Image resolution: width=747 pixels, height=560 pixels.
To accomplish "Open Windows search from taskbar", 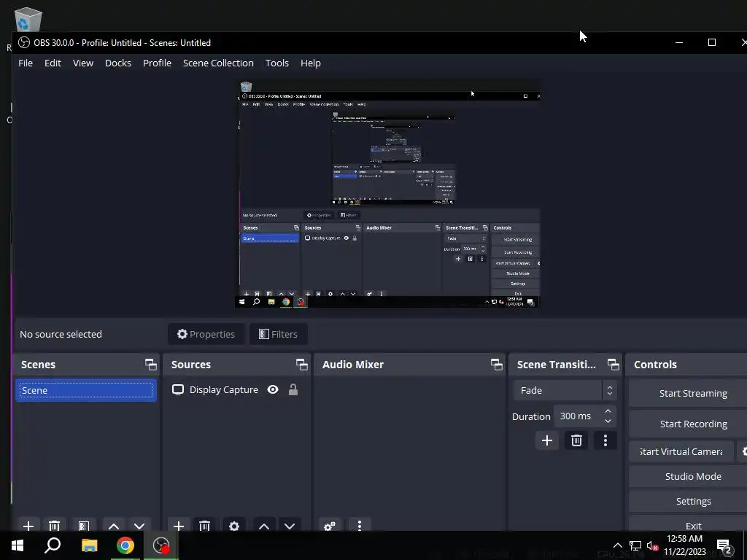I will click(x=53, y=545).
